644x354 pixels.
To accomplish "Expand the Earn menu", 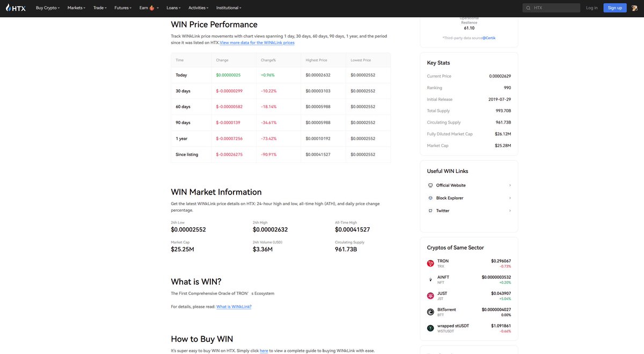I will click(x=149, y=8).
